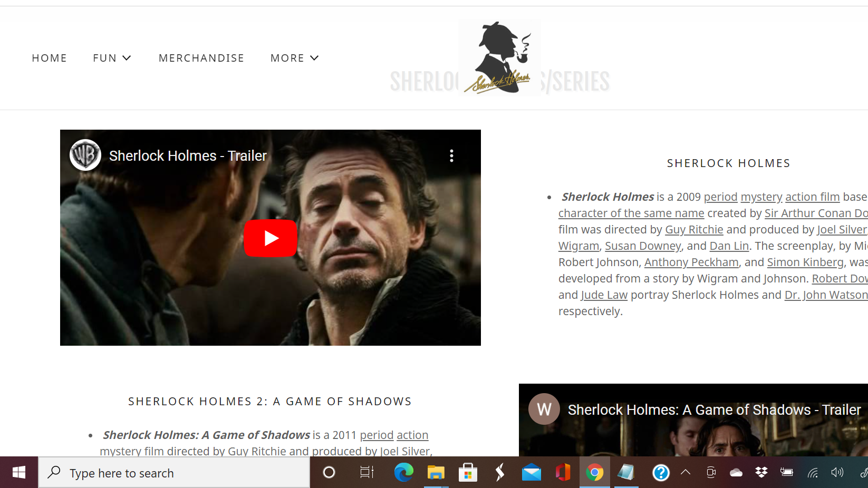Open the 'Dr. John Watson' link

pyautogui.click(x=826, y=295)
